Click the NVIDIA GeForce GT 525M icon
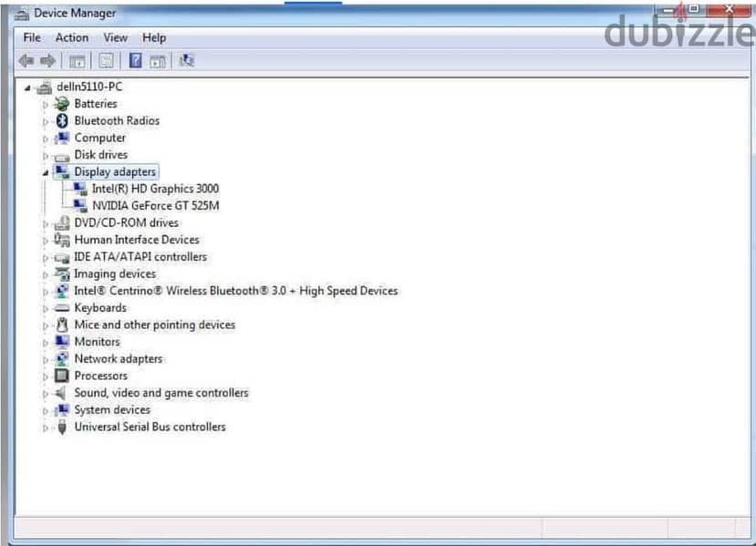The width and height of the screenshot is (756, 546). [x=80, y=206]
